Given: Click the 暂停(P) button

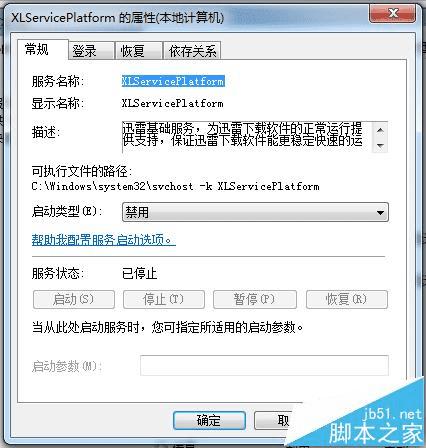Looking at the screenshot, I should click(255, 299).
